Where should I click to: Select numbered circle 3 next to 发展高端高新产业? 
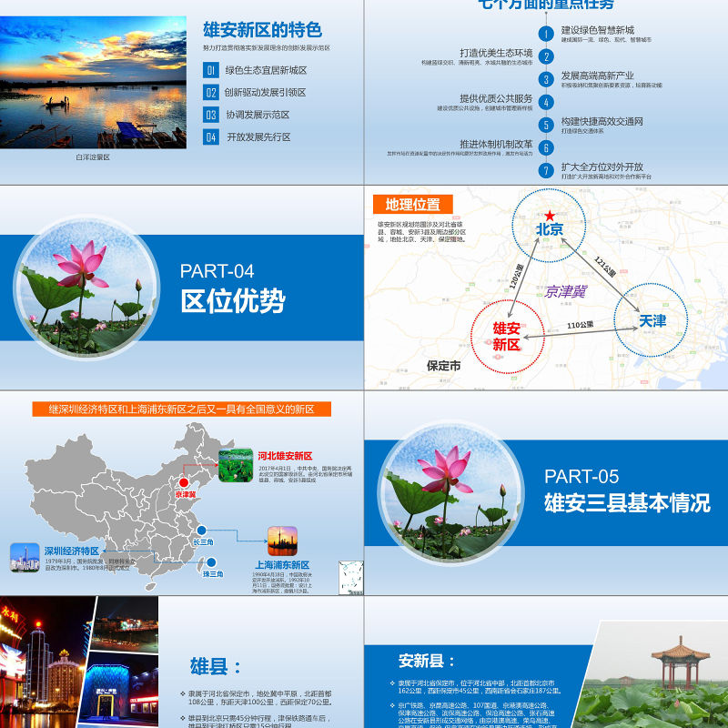(x=546, y=79)
